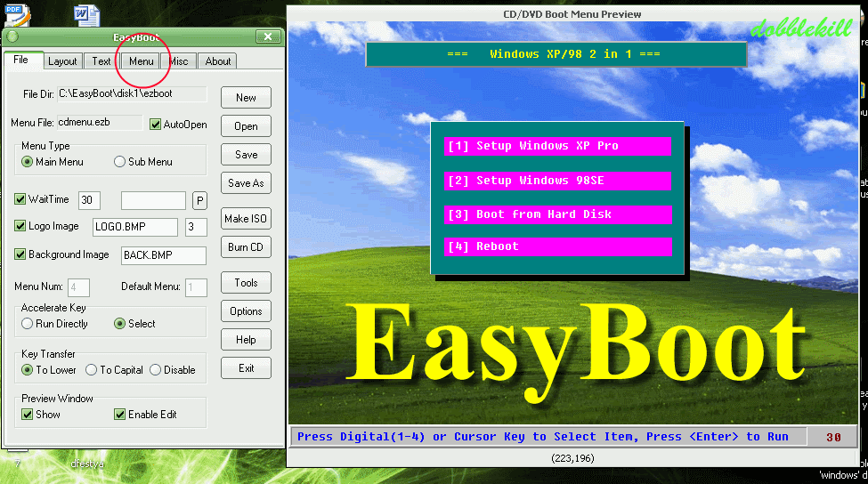Select '[3] Boot from Hard Disk' in preview

coord(557,214)
